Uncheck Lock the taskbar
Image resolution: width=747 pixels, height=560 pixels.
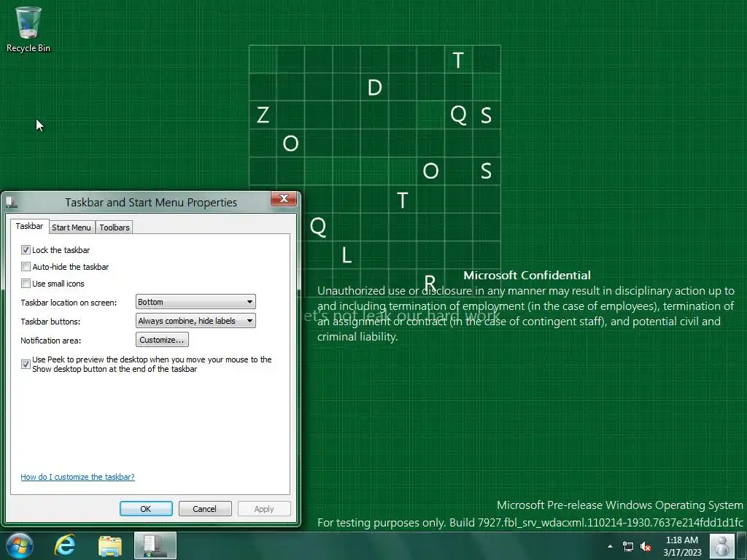pyautogui.click(x=26, y=250)
